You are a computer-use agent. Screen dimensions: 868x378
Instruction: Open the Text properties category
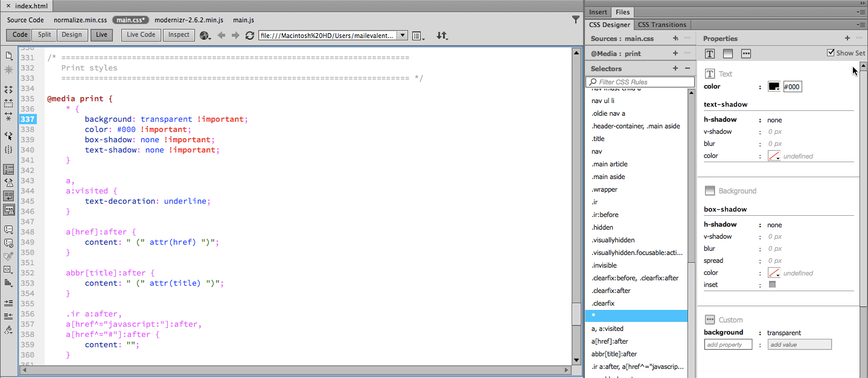(x=709, y=53)
